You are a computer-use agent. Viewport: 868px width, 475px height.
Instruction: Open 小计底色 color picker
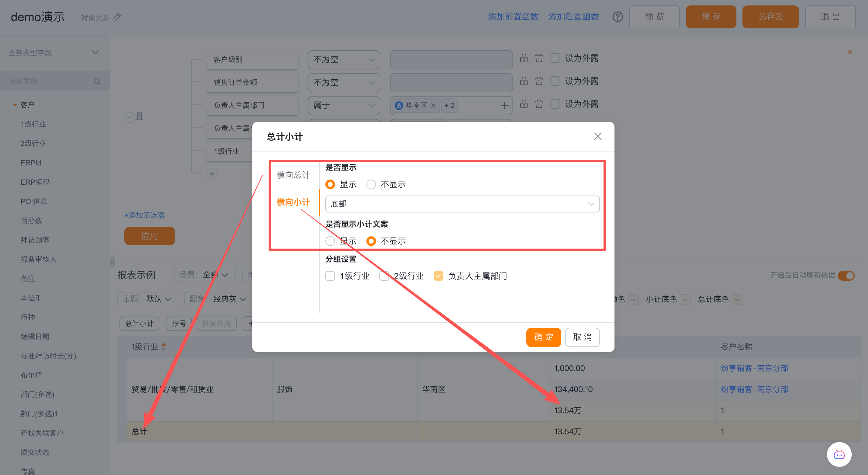(x=685, y=299)
